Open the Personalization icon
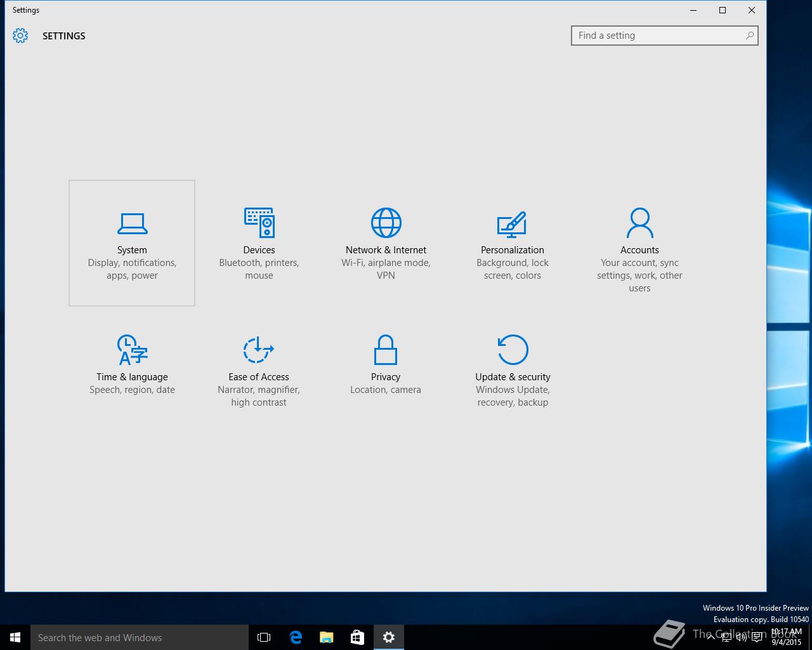The width and height of the screenshot is (812, 650). [x=512, y=223]
